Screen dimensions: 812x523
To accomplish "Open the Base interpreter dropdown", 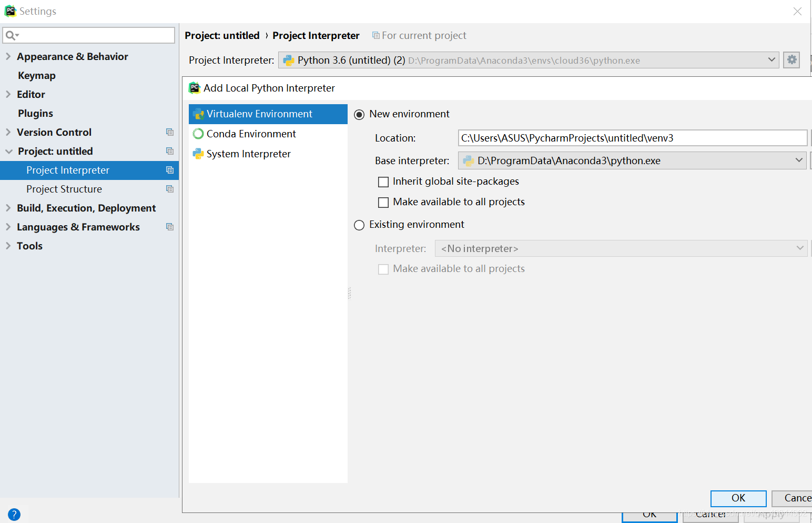I will coord(799,160).
